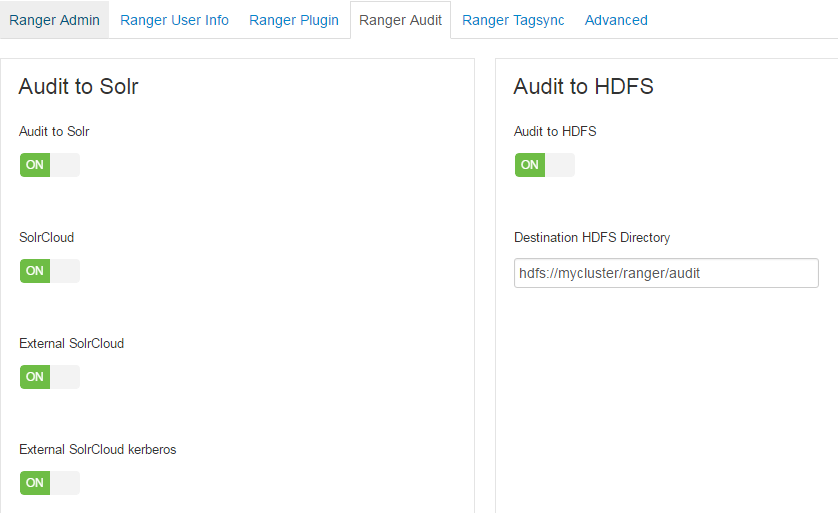Open the Ranger Admin tab

(x=54, y=20)
